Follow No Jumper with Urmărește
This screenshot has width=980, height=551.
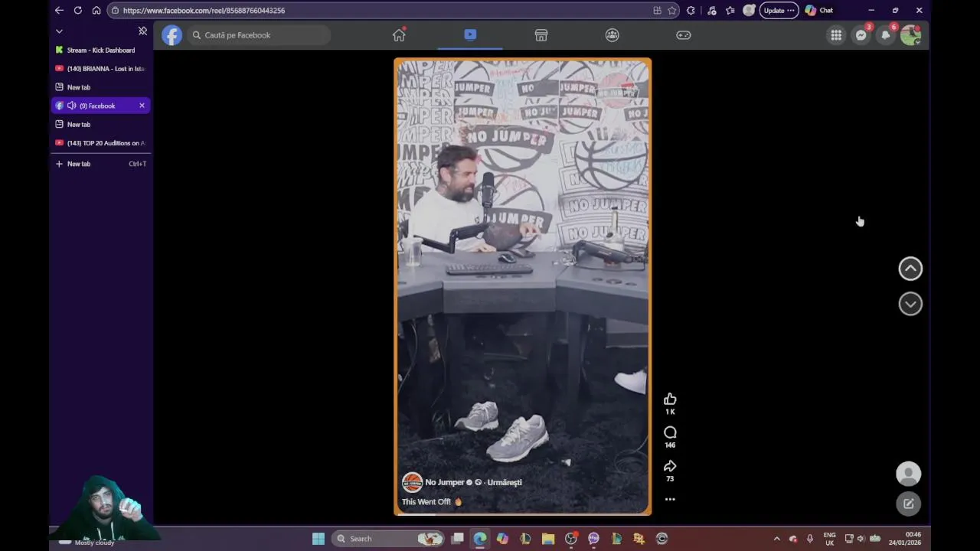point(505,482)
